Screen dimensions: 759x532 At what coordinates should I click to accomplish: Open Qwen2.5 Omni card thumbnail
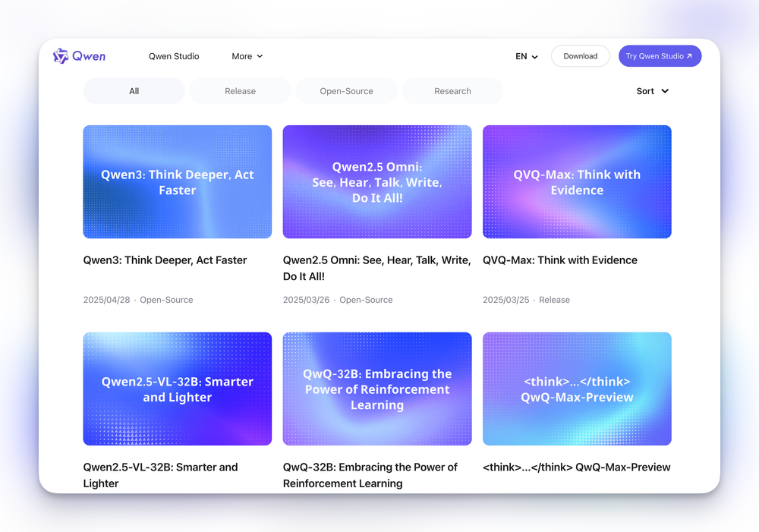pyautogui.click(x=377, y=181)
